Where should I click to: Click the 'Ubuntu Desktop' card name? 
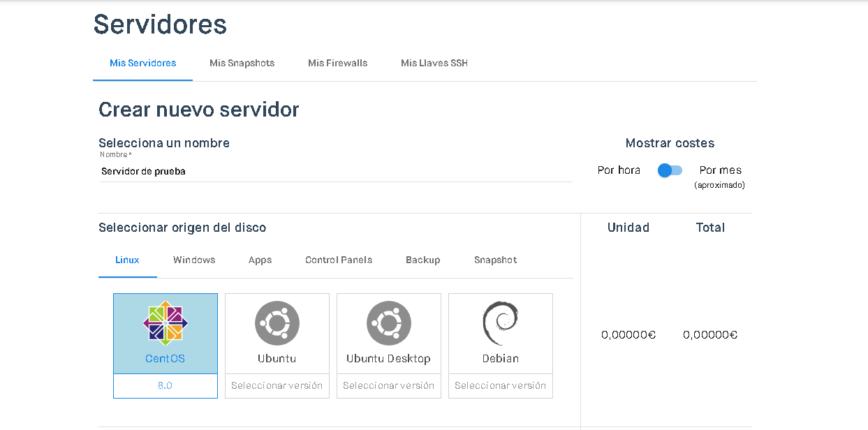[389, 359]
